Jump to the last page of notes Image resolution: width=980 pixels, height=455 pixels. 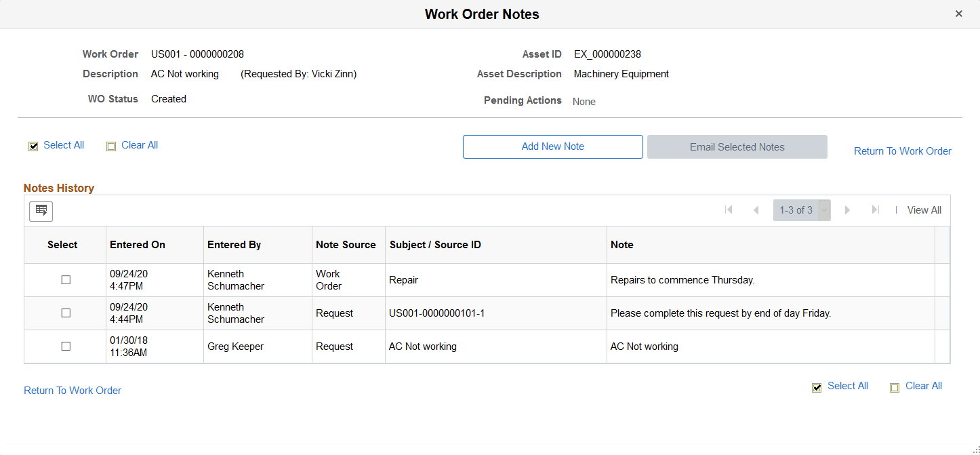point(875,210)
